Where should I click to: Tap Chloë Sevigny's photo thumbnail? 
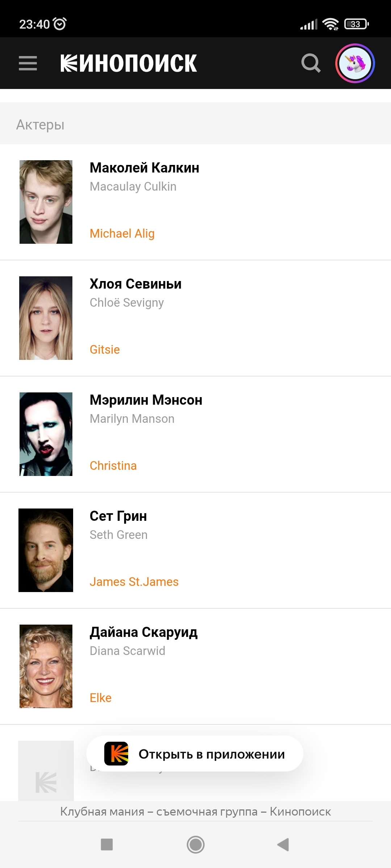point(46,318)
